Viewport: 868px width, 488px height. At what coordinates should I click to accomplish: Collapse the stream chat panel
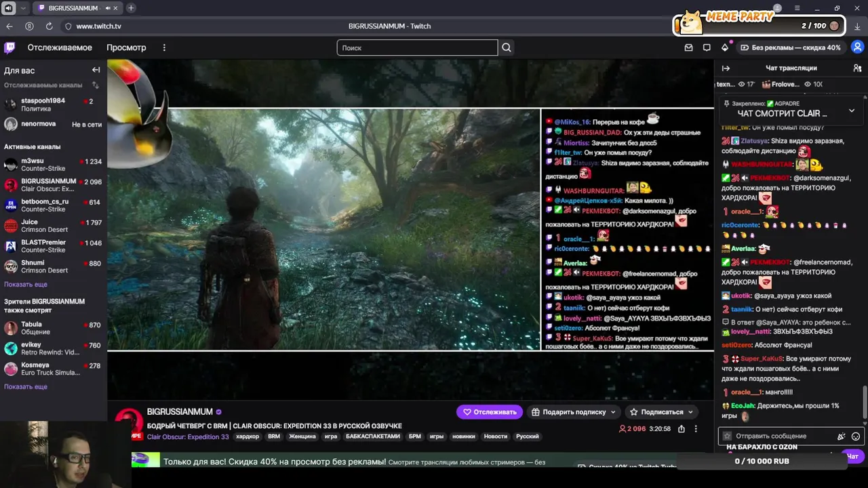click(x=726, y=68)
